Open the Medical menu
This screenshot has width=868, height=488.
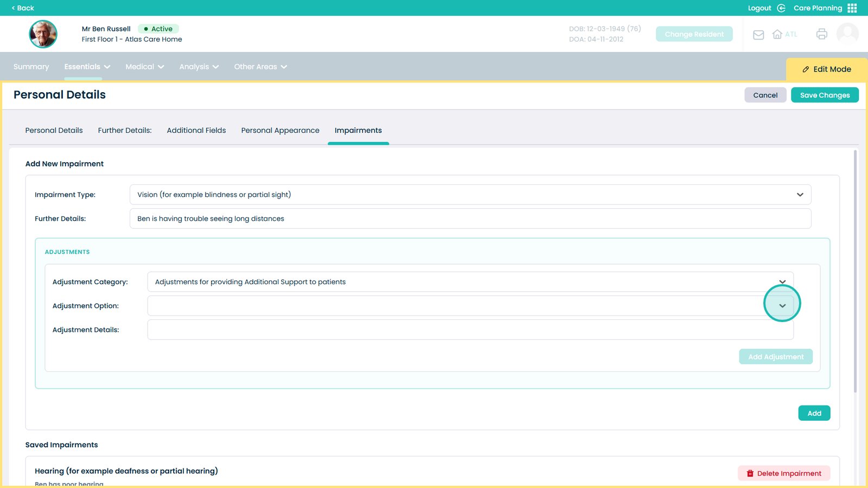144,67
